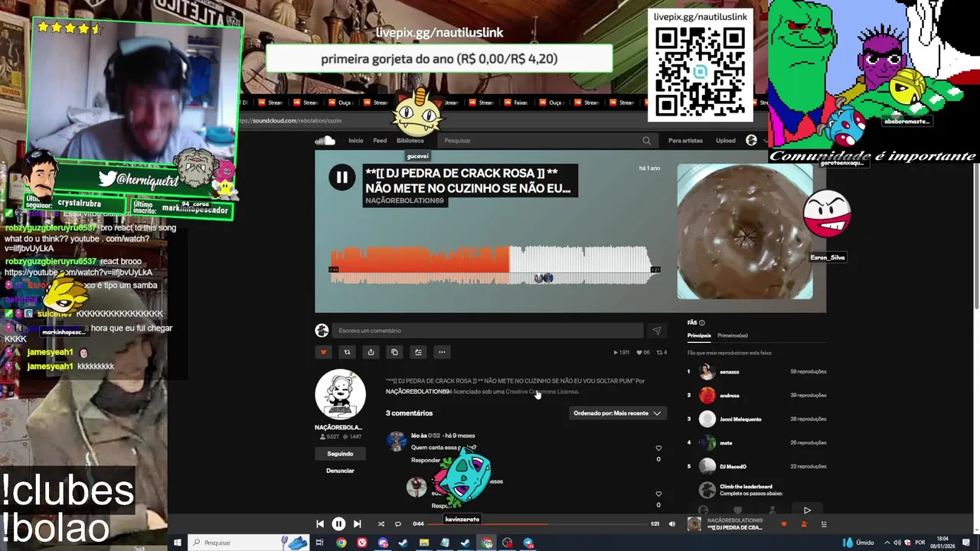This screenshot has width=980, height=551.
Task: Open Task View in the taskbar
Action: tap(320, 543)
